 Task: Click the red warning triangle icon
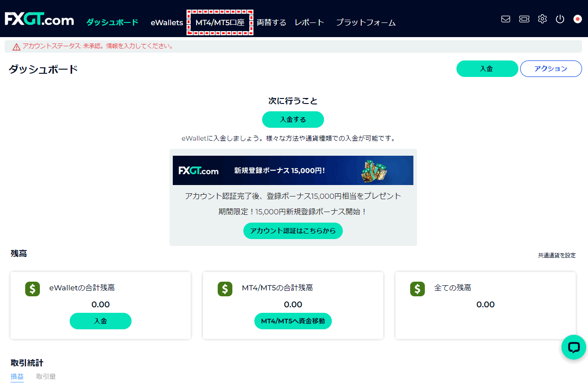click(x=16, y=46)
